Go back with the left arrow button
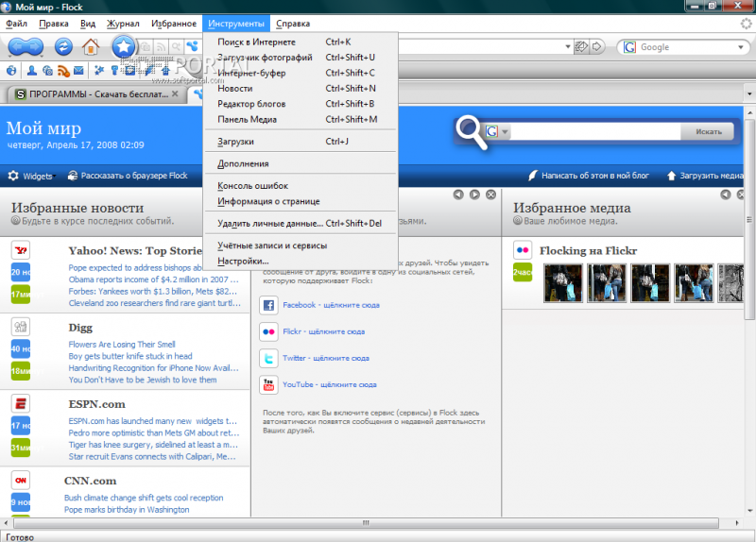Image resolution: width=756 pixels, height=542 pixels. (x=17, y=46)
